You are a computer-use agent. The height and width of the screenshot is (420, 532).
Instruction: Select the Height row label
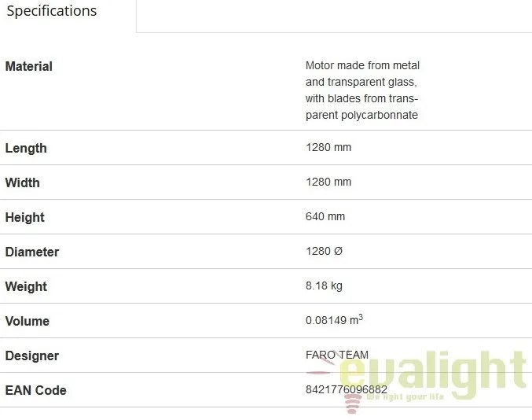coord(24,218)
